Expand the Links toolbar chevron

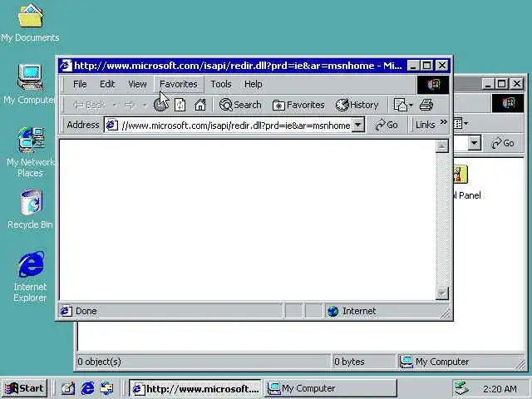coord(443,122)
